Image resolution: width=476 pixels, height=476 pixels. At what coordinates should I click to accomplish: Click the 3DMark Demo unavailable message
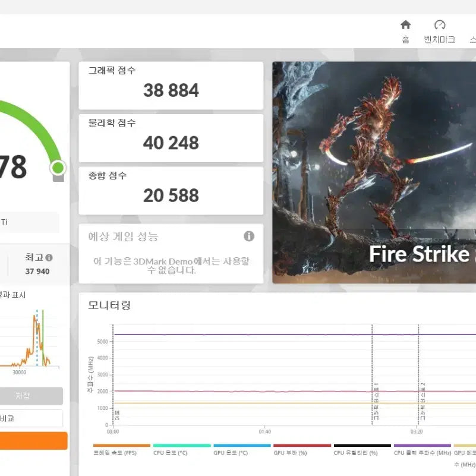point(171,265)
